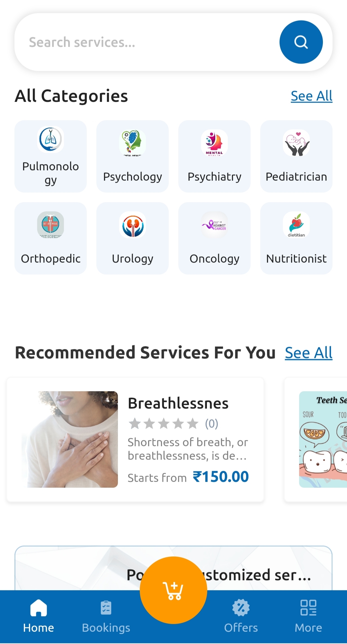Screen dimensions: 347x644
Task: Select the Psychology category icon
Action: point(132,143)
